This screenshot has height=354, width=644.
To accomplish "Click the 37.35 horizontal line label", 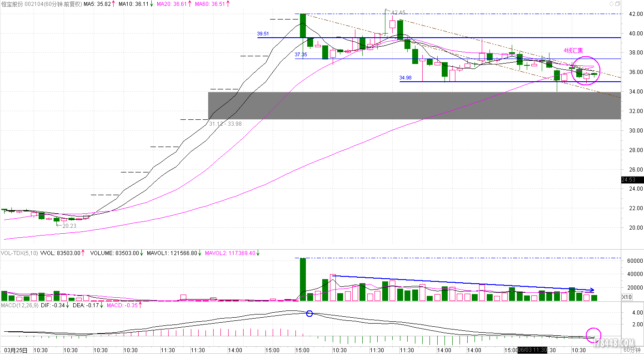I will point(301,54).
